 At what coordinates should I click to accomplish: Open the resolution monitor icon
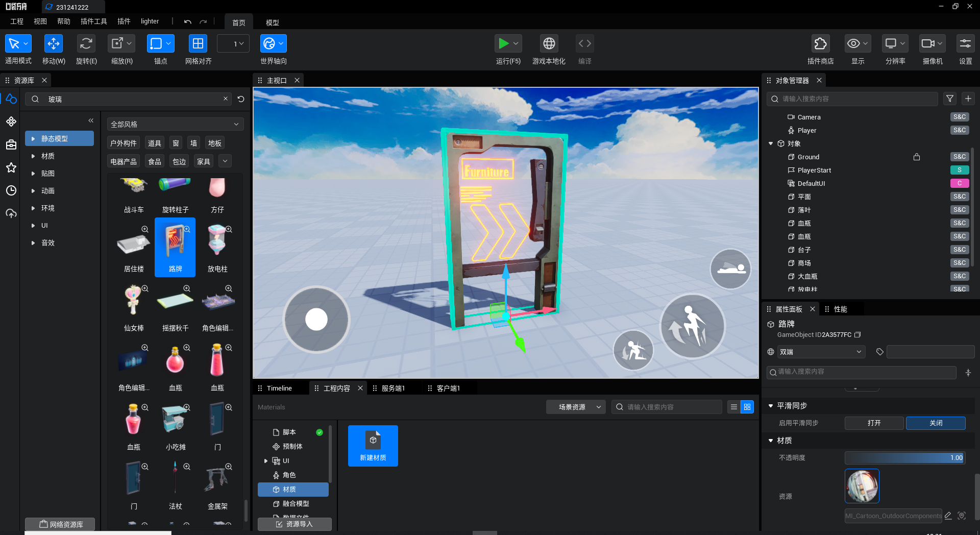tap(891, 44)
